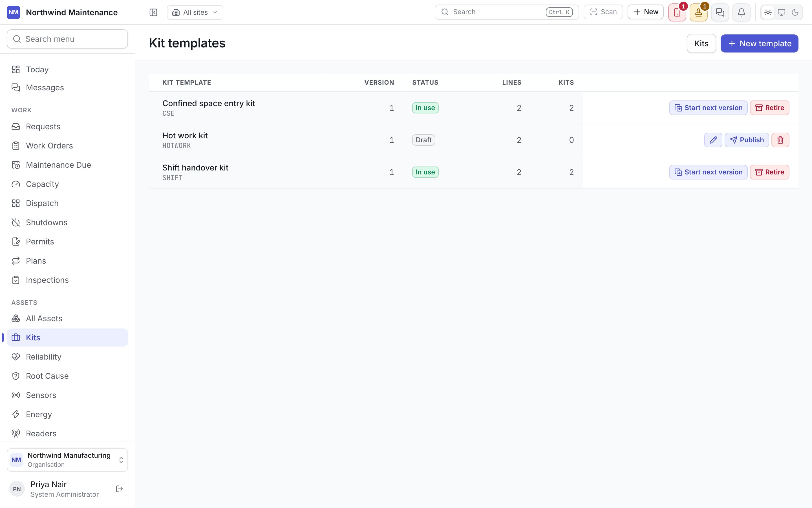Open Maintenance Due in sidebar
The width and height of the screenshot is (812, 508).
pyautogui.click(x=67, y=165)
